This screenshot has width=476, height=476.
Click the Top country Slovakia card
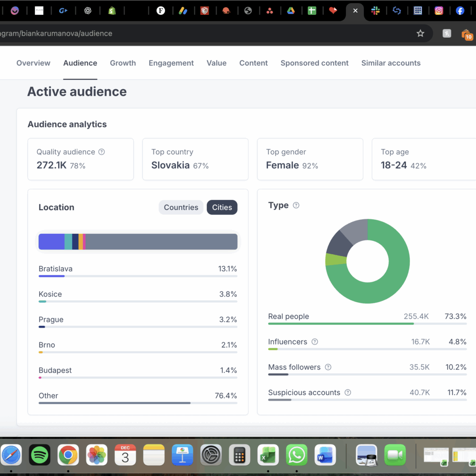195,159
